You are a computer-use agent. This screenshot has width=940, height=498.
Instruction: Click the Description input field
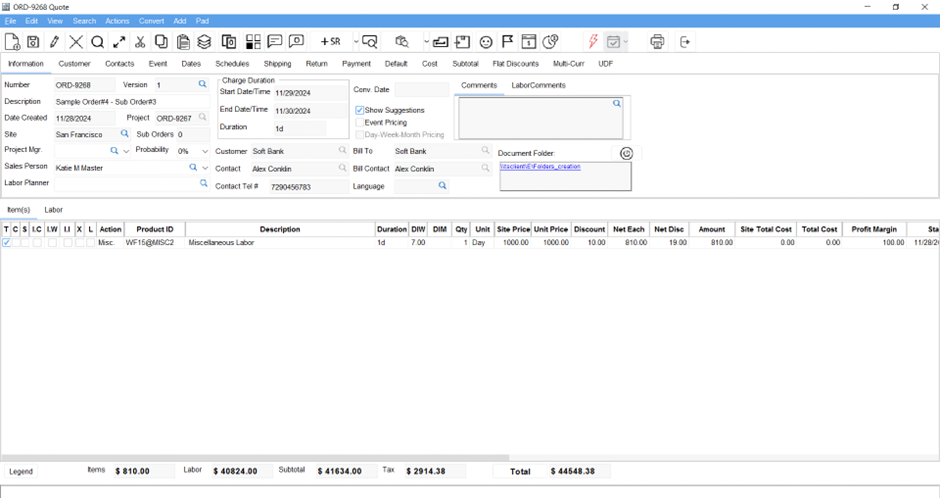pos(130,102)
